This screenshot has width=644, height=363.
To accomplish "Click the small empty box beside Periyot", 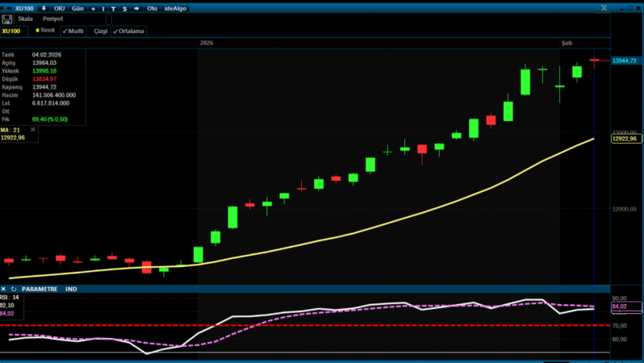I will click(109, 19).
